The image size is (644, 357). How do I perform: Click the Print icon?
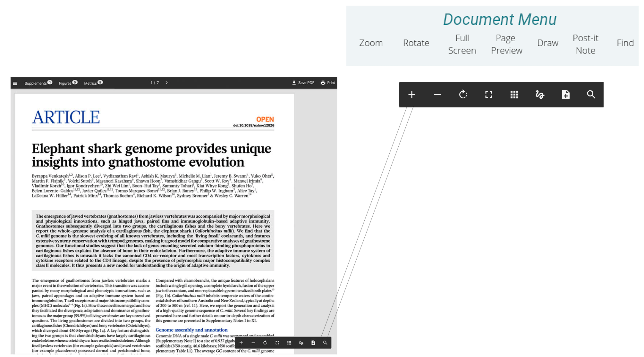tap(323, 83)
